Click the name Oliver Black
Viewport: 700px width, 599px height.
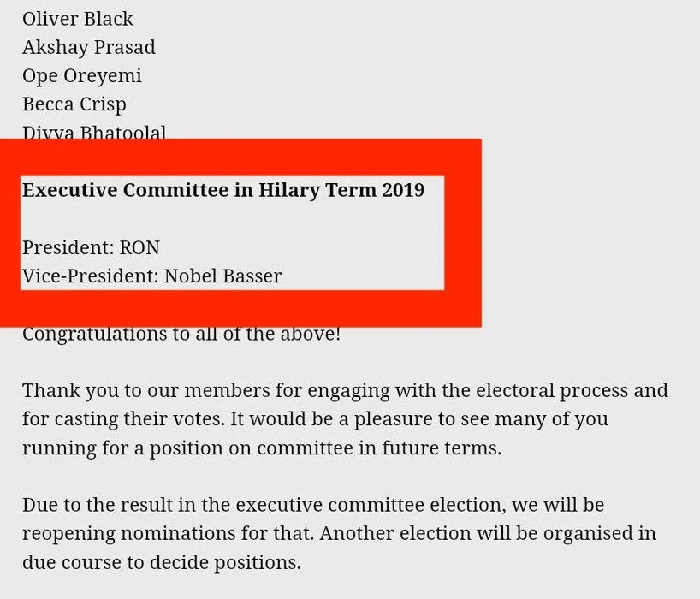(x=78, y=19)
